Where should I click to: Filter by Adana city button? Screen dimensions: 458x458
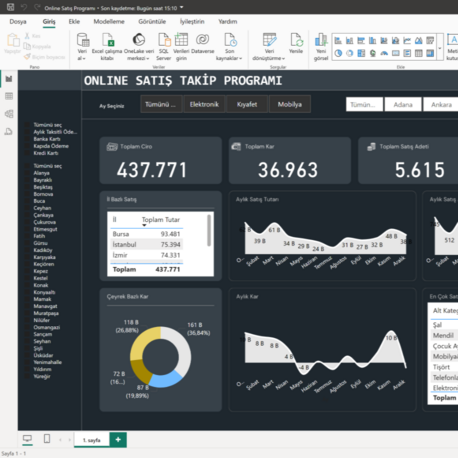click(403, 105)
